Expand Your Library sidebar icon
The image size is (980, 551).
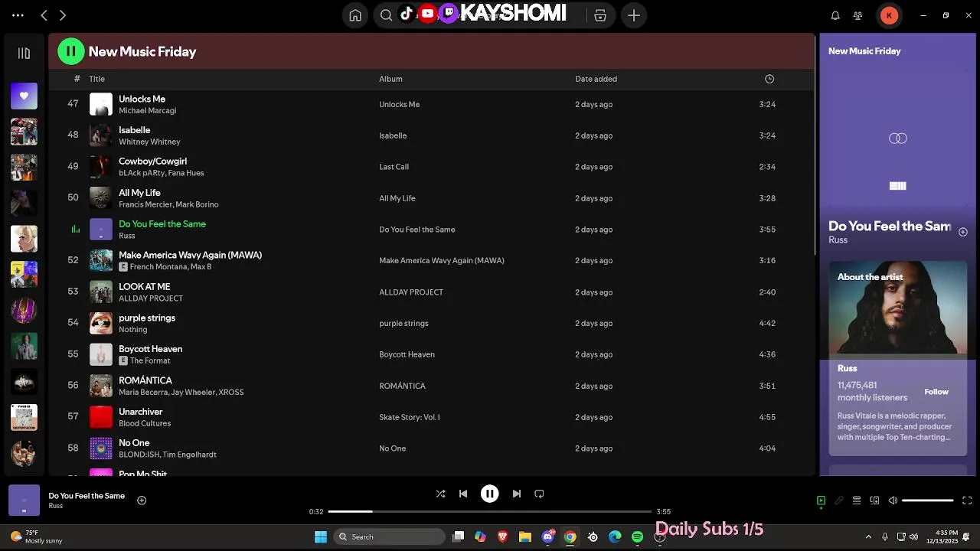coord(24,54)
